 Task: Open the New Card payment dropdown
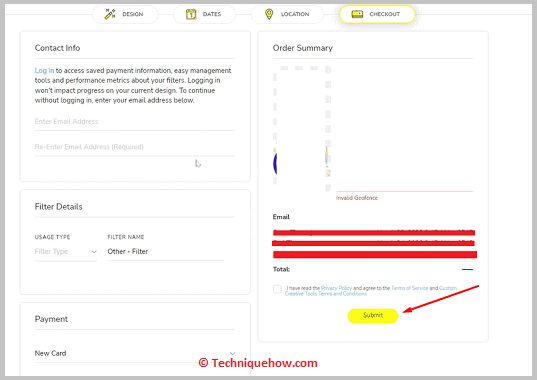[x=135, y=353]
